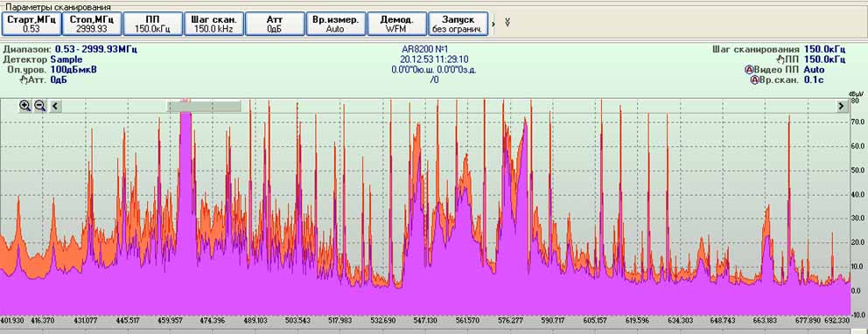868x334 pixels.
Task: Expand the scan parameters toolbar with the chevrons
Action: 507,22
